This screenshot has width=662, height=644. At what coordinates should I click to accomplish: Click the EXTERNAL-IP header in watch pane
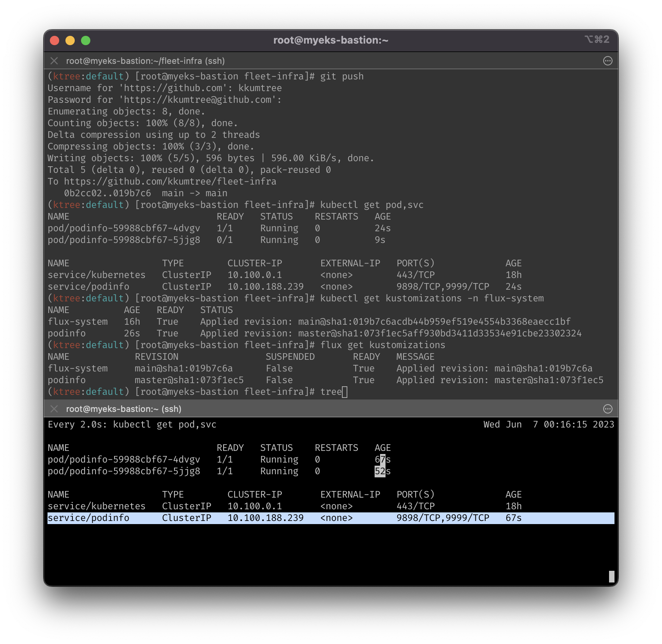pyautogui.click(x=350, y=494)
